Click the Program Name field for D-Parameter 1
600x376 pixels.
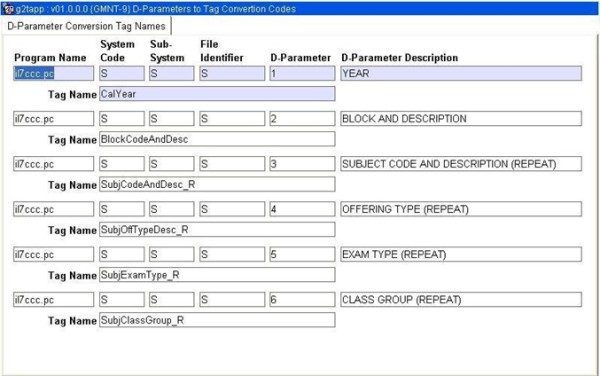point(54,73)
